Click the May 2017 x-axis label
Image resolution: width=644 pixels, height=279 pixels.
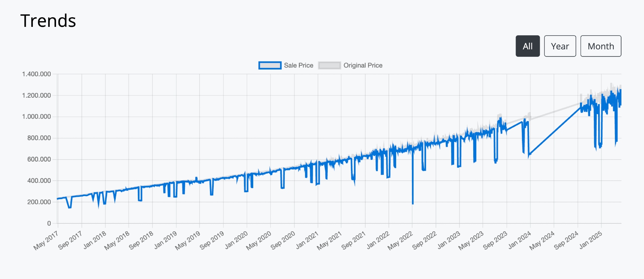coord(46,240)
